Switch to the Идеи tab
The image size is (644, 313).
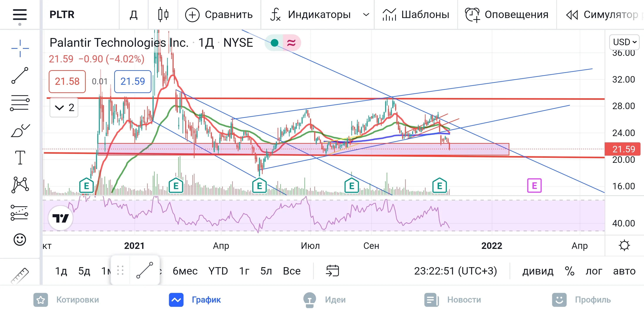click(x=324, y=300)
